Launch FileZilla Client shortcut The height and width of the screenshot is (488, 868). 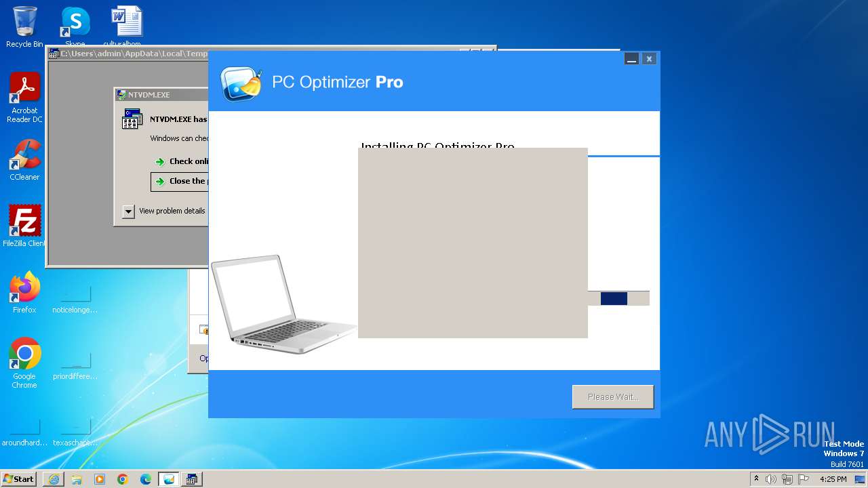24,226
